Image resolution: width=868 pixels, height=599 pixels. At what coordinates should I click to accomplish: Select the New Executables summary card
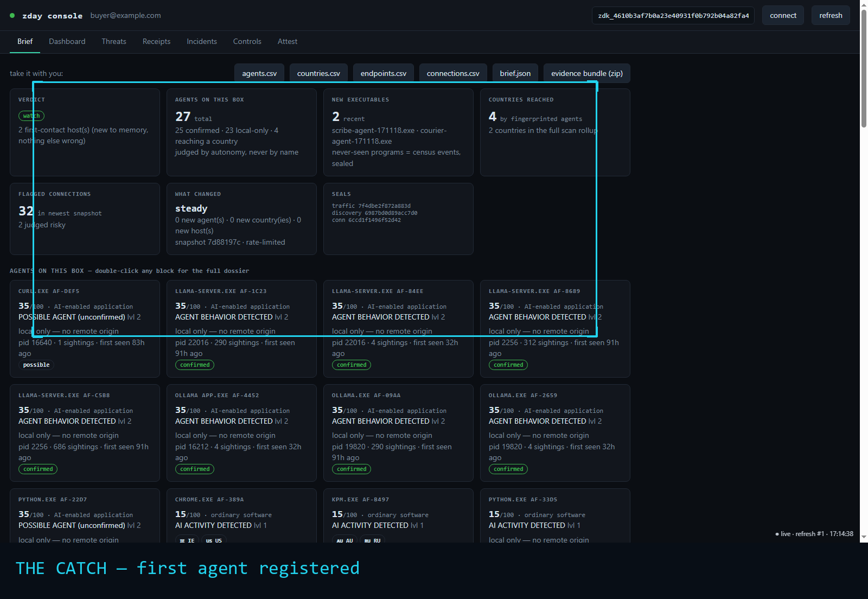[398, 132]
